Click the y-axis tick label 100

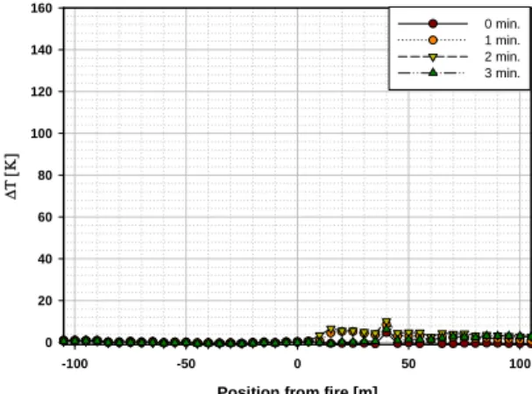[41, 134]
